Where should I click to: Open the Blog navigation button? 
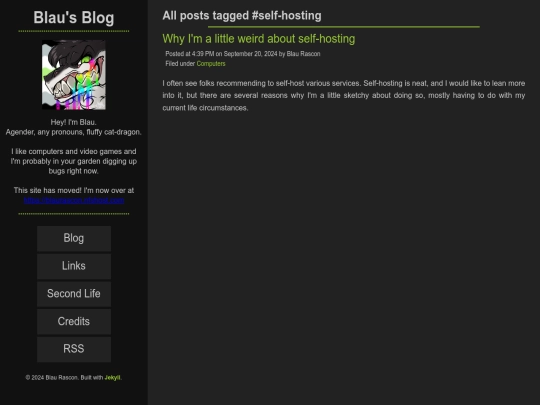pyautogui.click(x=74, y=238)
